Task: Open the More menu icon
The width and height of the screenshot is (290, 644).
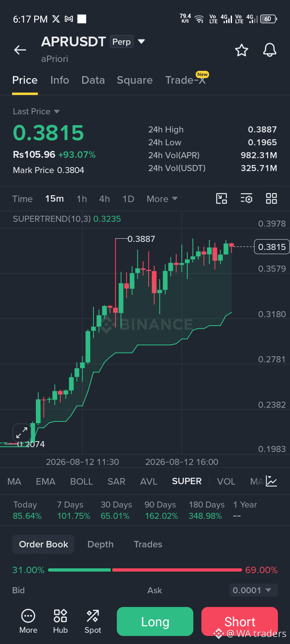Action: (x=28, y=622)
